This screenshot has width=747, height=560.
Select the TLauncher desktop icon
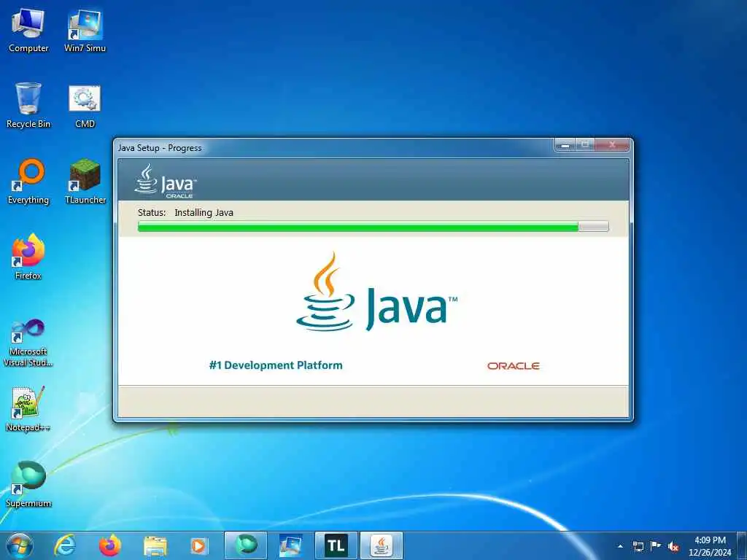click(x=85, y=182)
